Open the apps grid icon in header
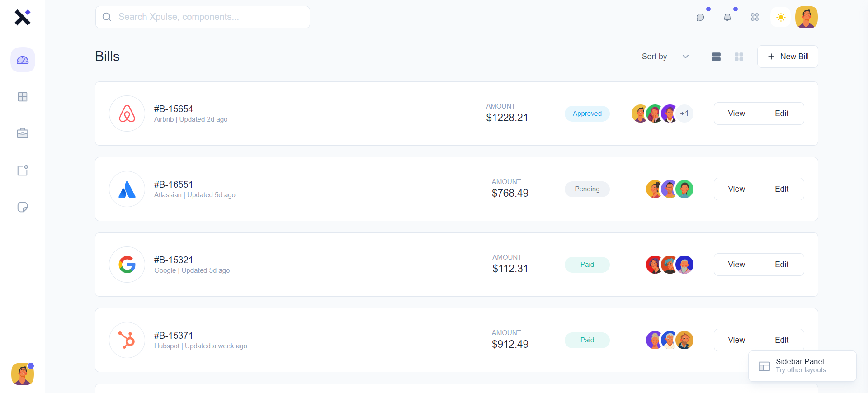Viewport: 868px width, 393px height. (x=755, y=17)
